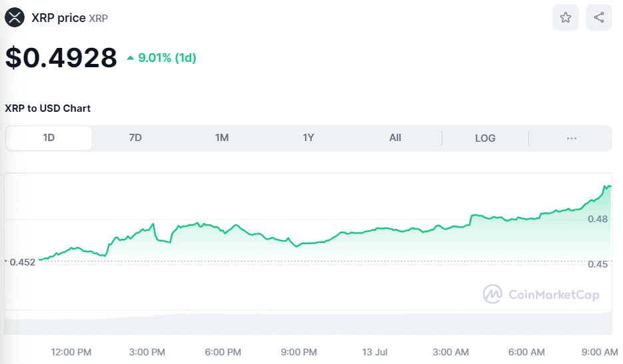Click the 0.48 y-axis label
Image resolution: width=623 pixels, height=364 pixels.
click(598, 219)
